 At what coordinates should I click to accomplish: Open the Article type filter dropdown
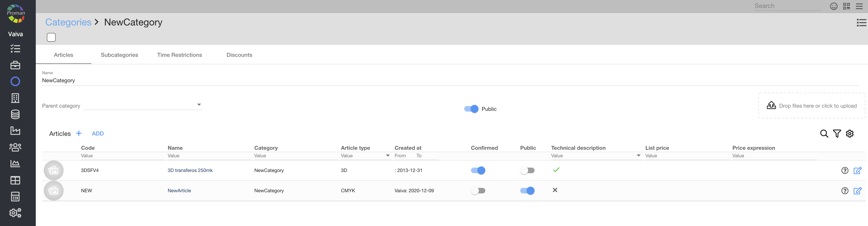click(x=387, y=156)
